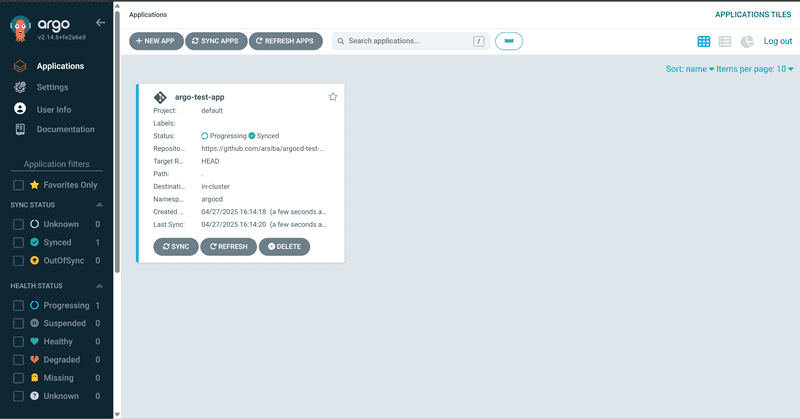Check the sync status Unknown filter
Screen dimensions: 800x419
pyautogui.click(x=18, y=224)
